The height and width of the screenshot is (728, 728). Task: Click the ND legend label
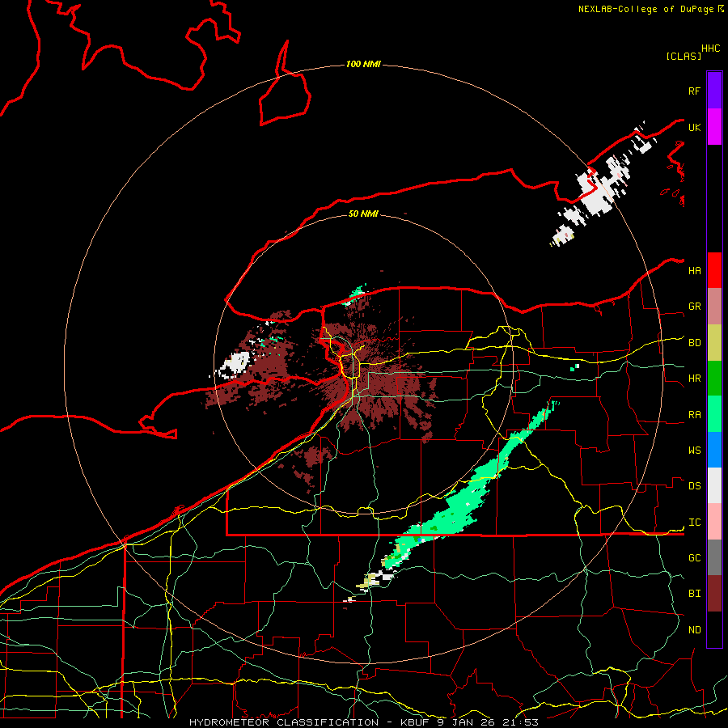[x=694, y=630]
